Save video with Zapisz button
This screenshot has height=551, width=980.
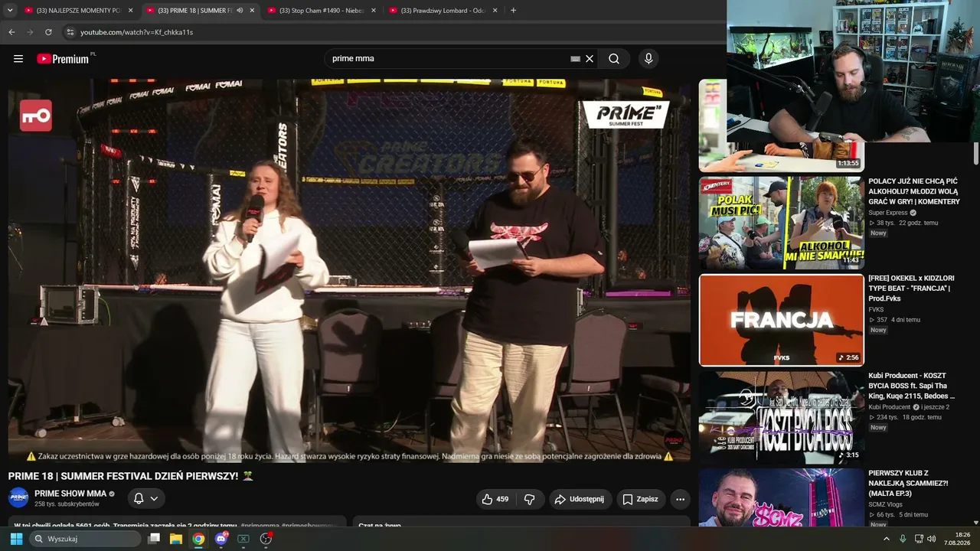click(640, 499)
